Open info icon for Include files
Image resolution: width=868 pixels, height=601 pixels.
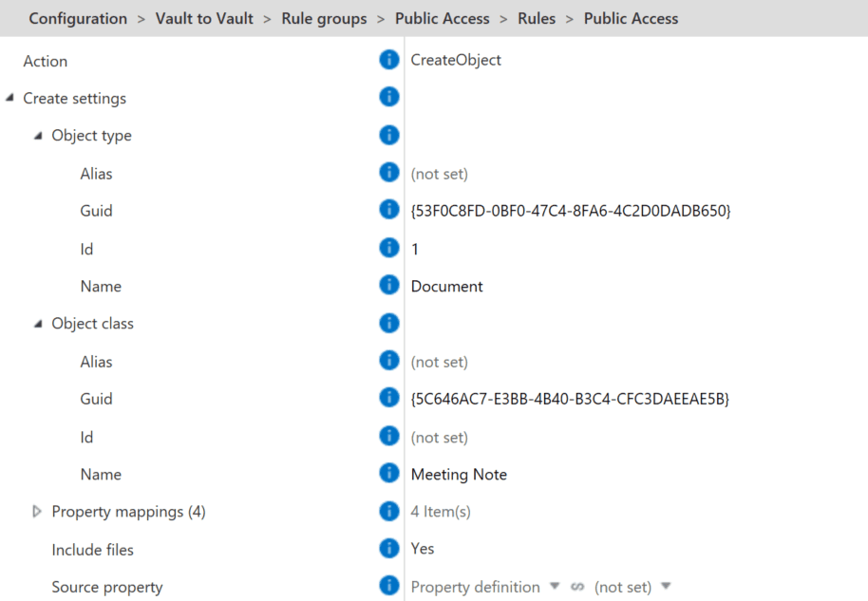(388, 548)
